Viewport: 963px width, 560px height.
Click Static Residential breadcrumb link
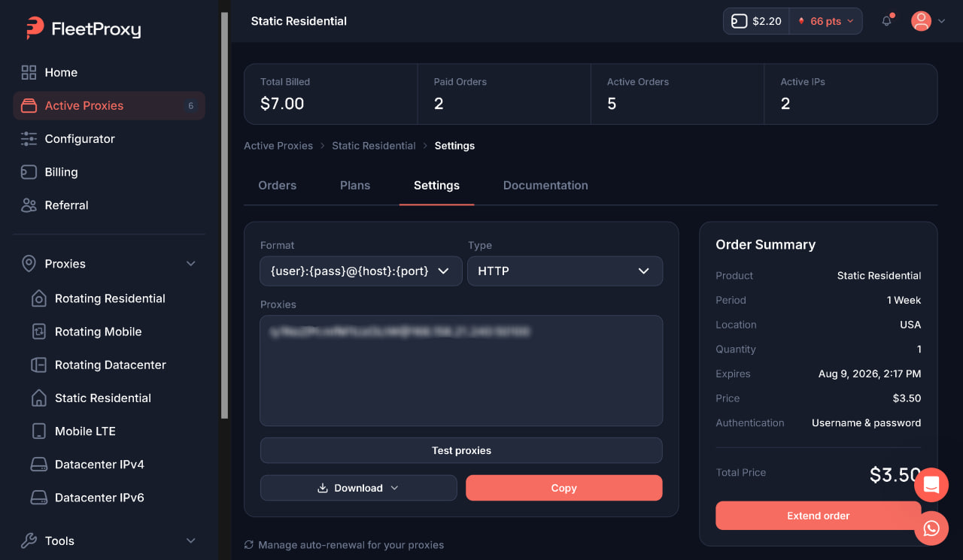[374, 146]
